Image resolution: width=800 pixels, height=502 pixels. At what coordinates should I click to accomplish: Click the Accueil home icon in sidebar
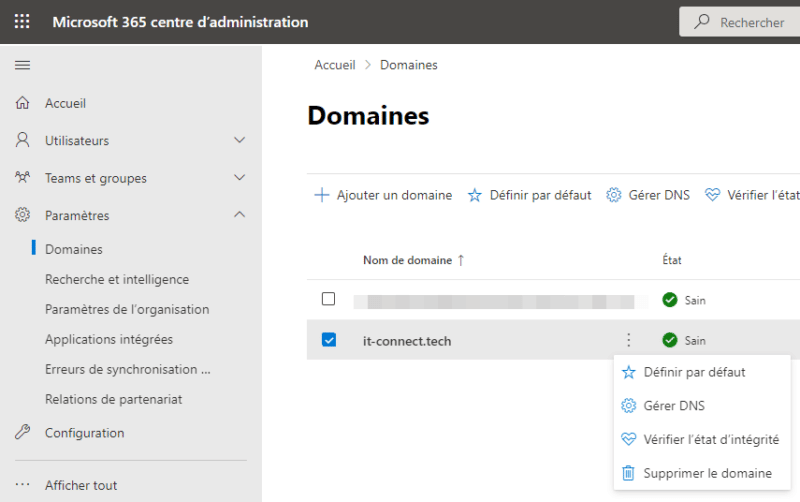22,103
